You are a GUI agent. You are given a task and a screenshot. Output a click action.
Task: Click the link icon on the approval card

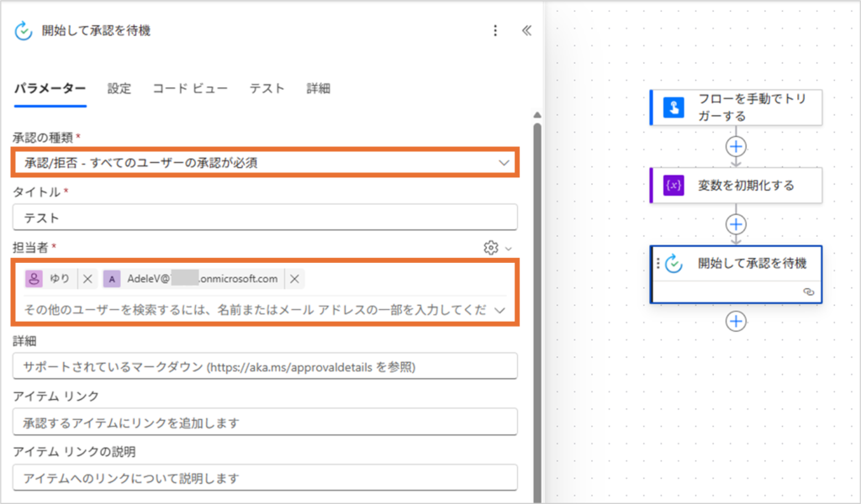(x=808, y=291)
